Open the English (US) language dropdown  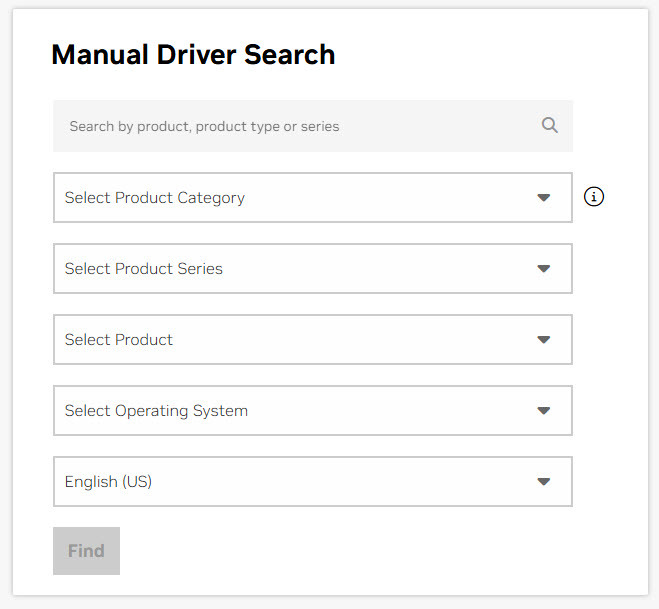312,482
